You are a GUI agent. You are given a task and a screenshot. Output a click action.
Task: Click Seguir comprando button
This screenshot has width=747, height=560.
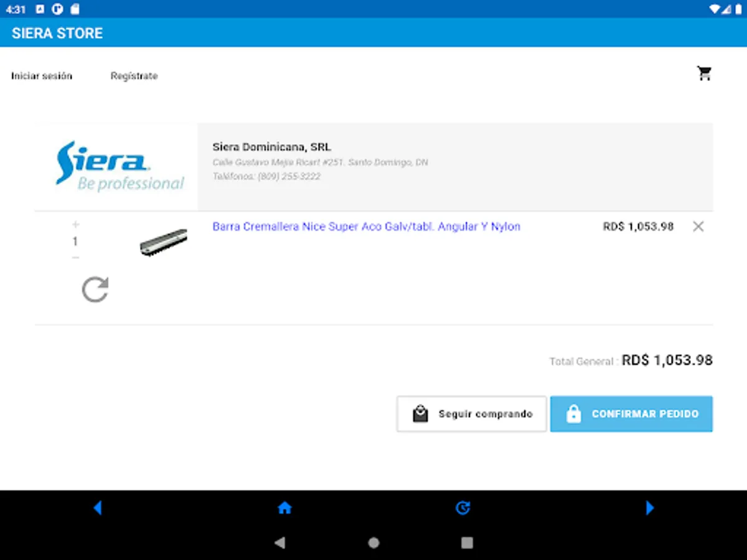472,414
